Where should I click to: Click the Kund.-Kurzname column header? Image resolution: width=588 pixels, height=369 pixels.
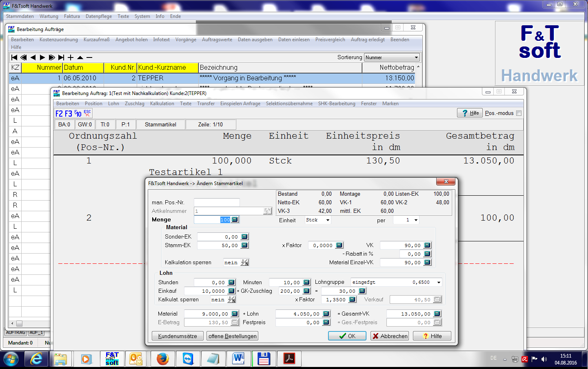coord(167,68)
